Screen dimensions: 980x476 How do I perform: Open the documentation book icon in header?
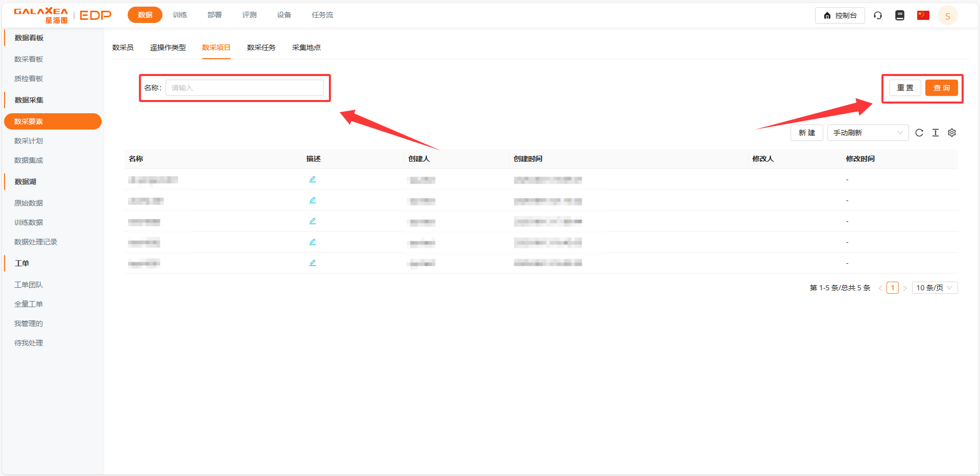point(899,15)
